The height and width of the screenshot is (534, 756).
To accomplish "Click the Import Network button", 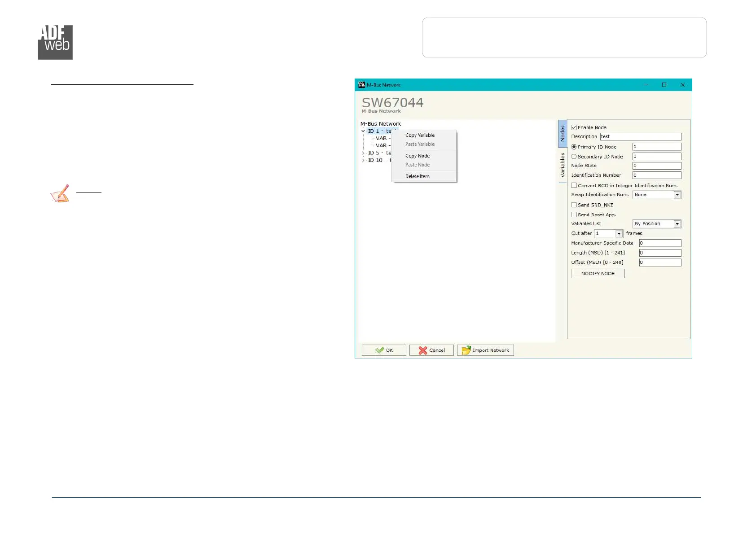I will tap(485, 350).
